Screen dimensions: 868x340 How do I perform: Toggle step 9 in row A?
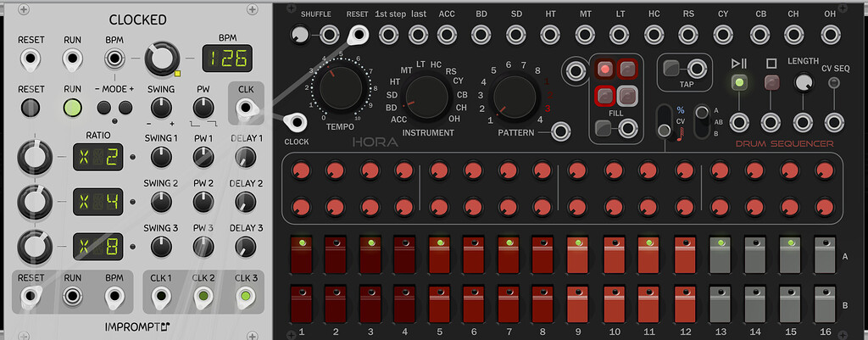point(578,254)
